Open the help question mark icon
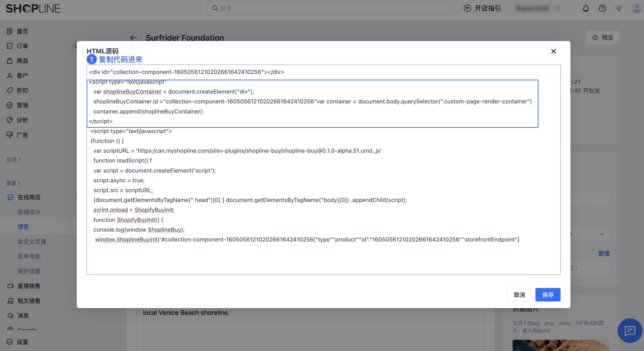This screenshot has width=644, height=351. [x=602, y=8]
